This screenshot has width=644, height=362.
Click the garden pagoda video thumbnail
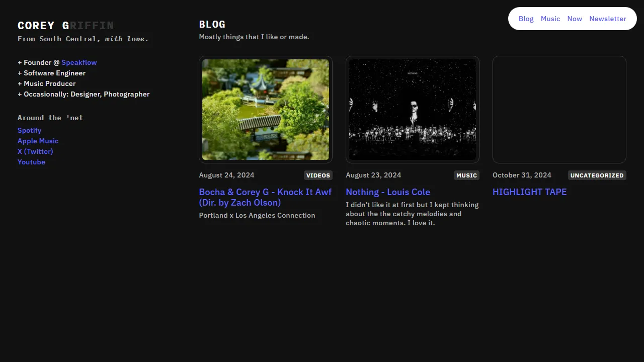click(266, 110)
